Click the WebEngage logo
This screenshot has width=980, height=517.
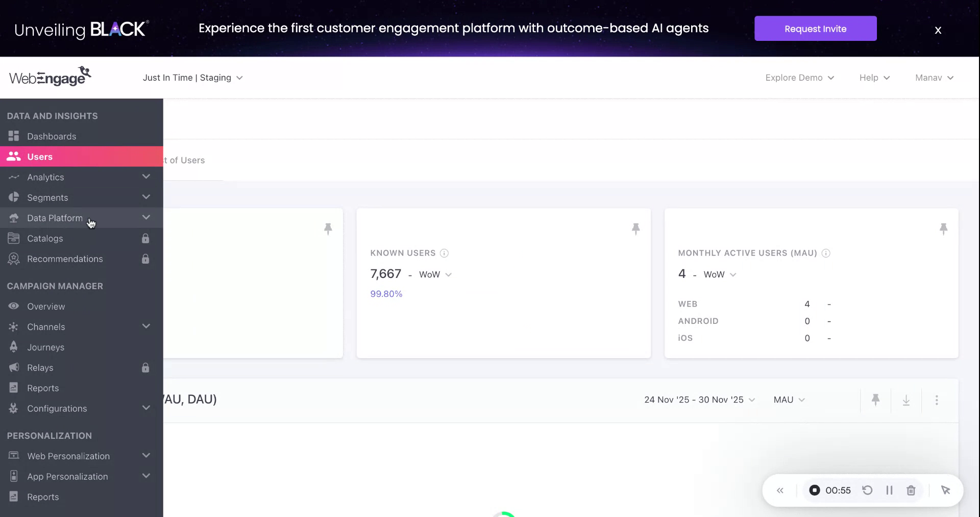coord(50,76)
